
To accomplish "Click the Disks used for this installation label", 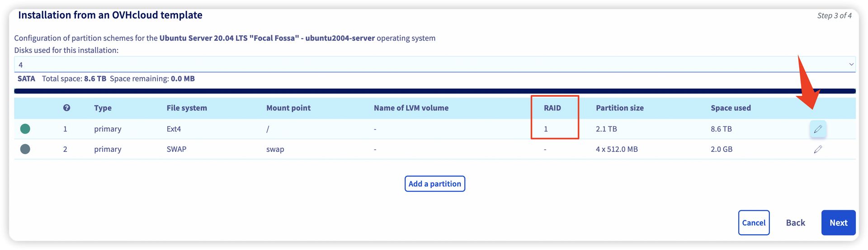I will [x=66, y=50].
